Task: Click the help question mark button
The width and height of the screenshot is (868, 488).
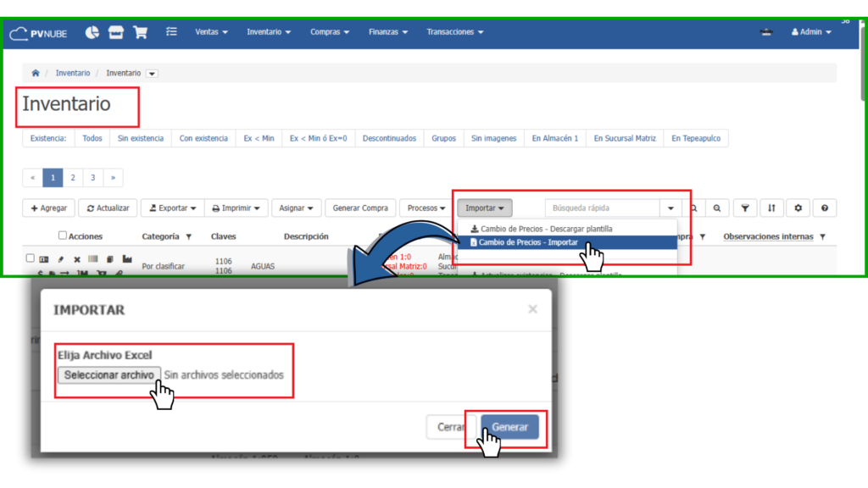Action: pos(824,208)
